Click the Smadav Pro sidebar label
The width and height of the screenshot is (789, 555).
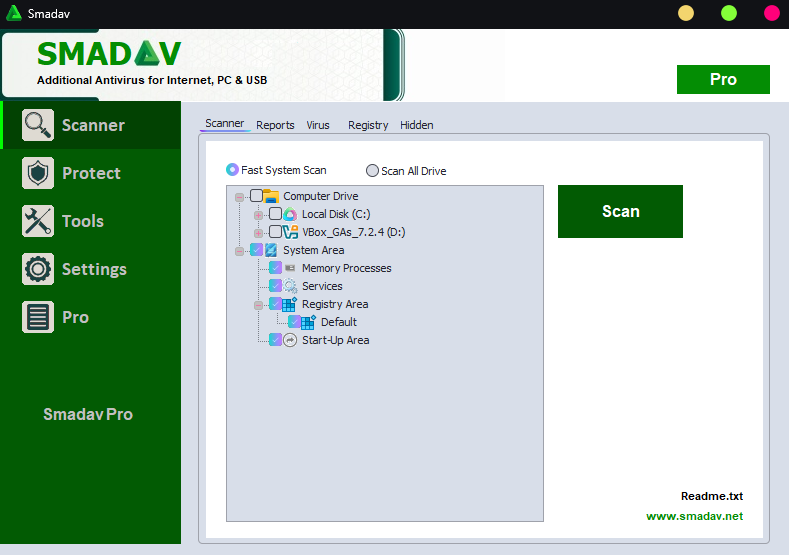pyautogui.click(x=88, y=414)
